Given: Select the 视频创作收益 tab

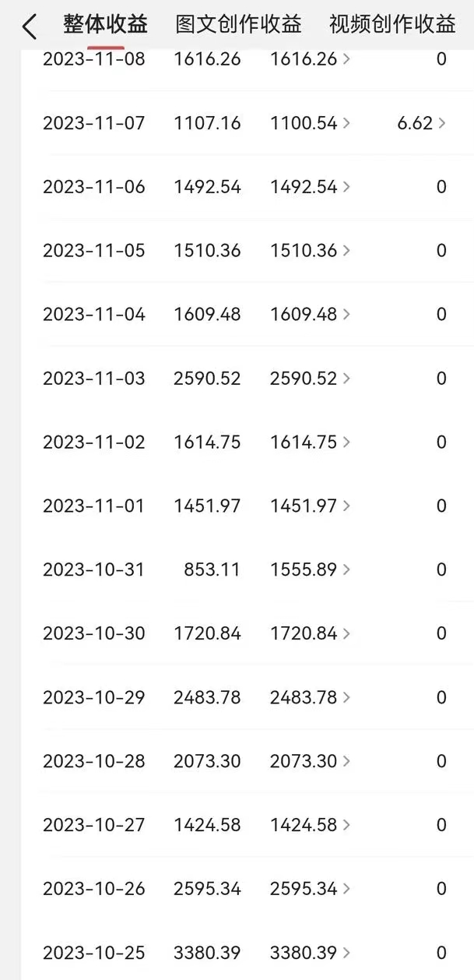Looking at the screenshot, I should (392, 25).
